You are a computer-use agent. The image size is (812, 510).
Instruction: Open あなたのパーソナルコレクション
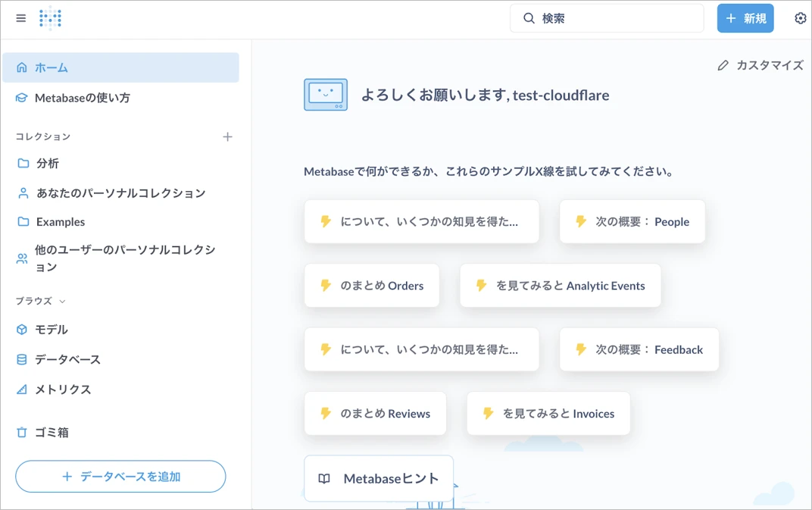(120, 193)
